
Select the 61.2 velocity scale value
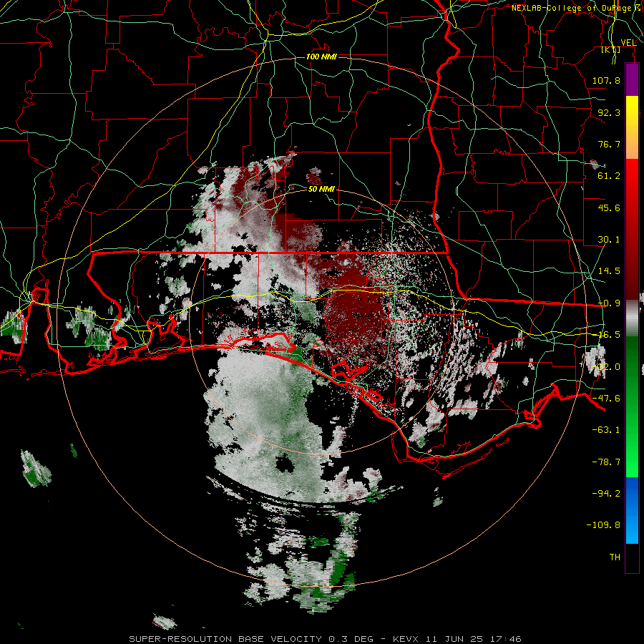(x=609, y=176)
